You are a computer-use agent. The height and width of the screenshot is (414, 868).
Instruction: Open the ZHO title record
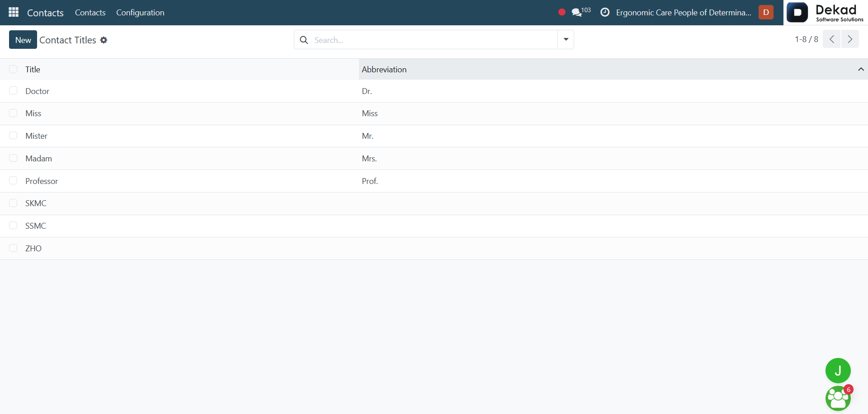coord(33,249)
